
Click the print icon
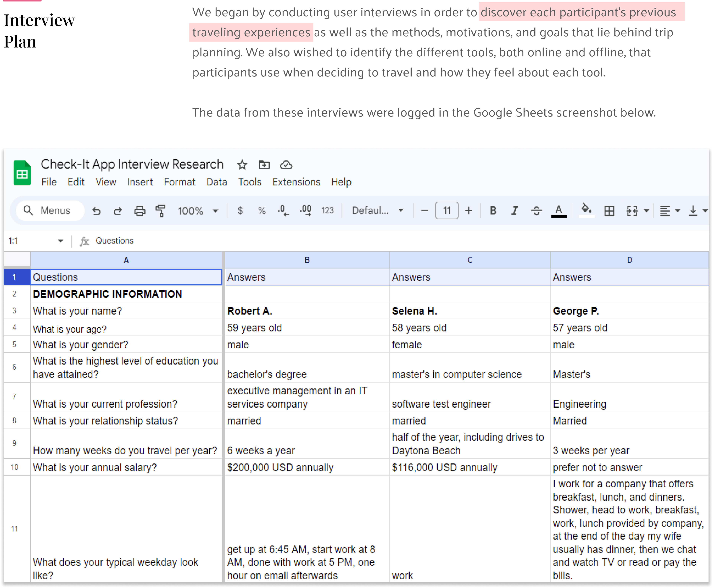(139, 211)
